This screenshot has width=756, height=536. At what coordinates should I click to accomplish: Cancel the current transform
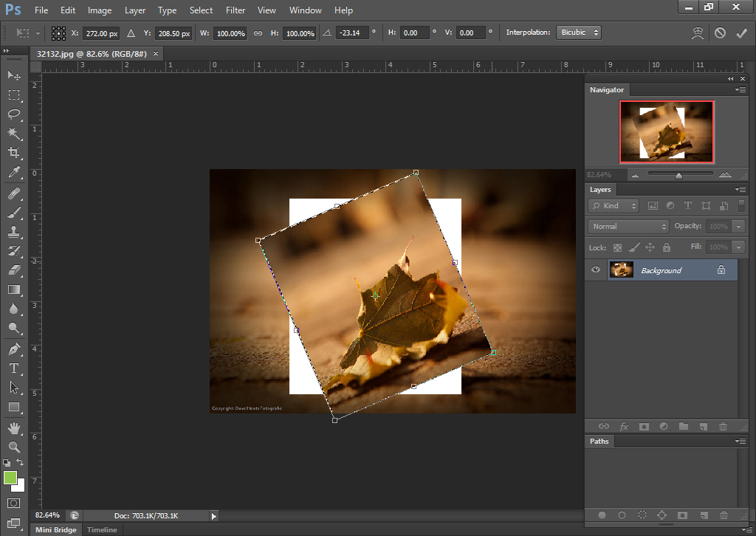pyautogui.click(x=719, y=32)
